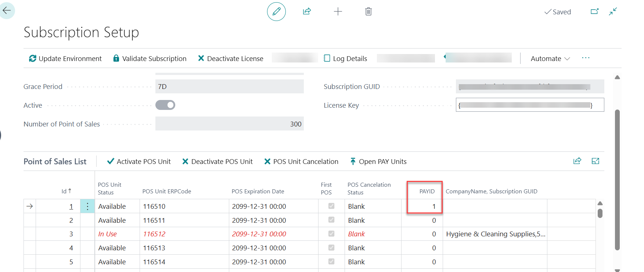Expand the Point of Sales list view
644x272 pixels.
coord(596,161)
